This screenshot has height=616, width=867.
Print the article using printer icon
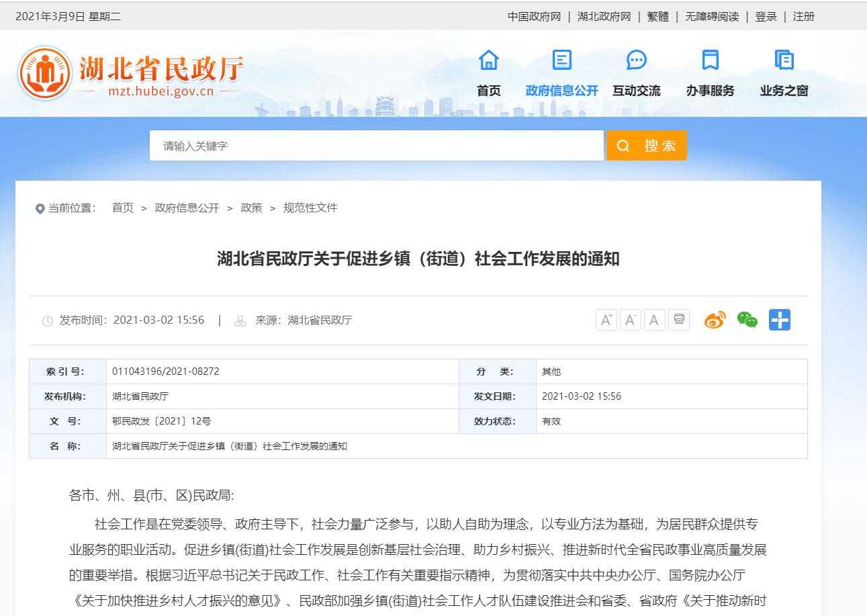[x=679, y=320]
